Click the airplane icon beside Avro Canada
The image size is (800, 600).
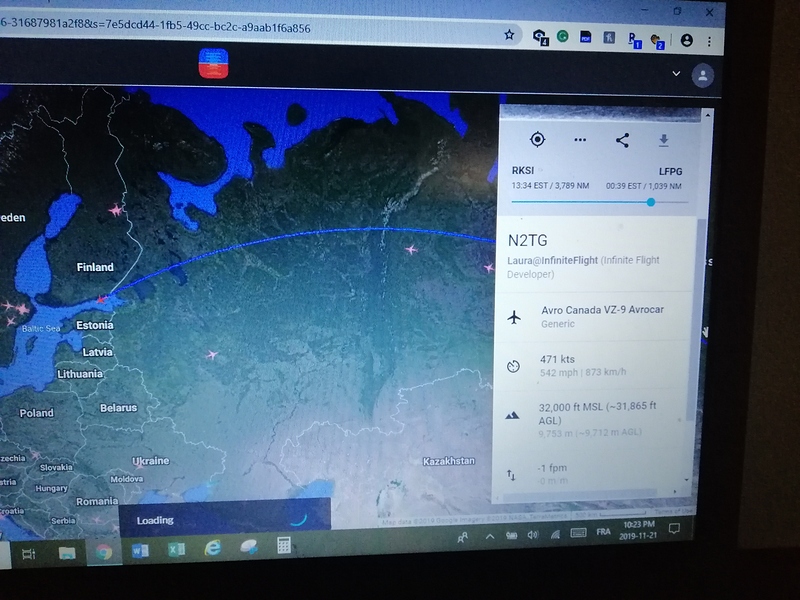tap(514, 317)
